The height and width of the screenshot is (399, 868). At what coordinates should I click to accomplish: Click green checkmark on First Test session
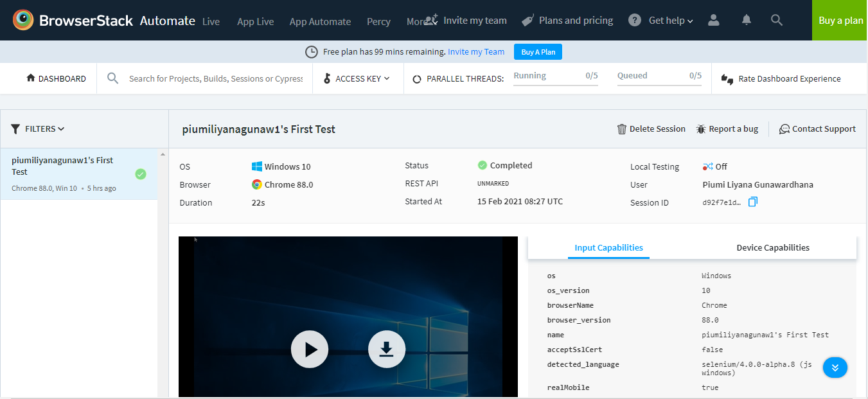[x=141, y=174]
